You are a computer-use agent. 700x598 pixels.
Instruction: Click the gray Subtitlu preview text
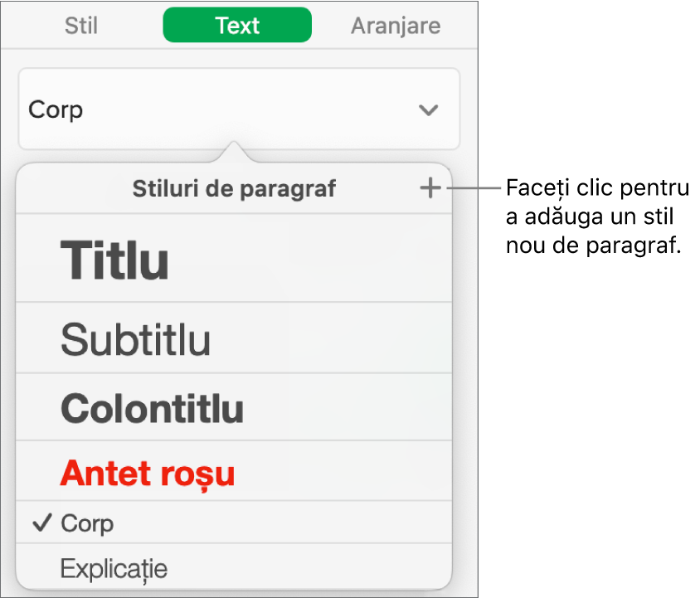pyautogui.click(x=136, y=338)
